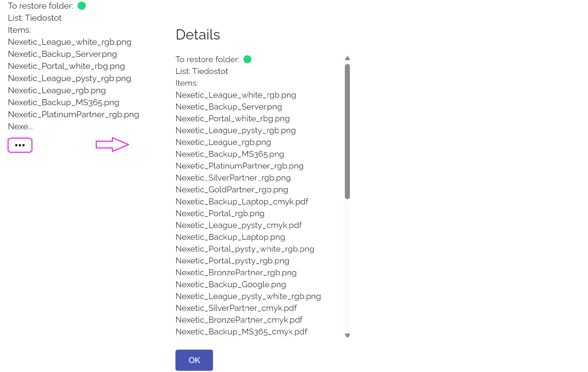This screenshot has height=372, width=588.
Task: Click Nexetic_Backup_Google.png entry
Action: (x=231, y=284)
